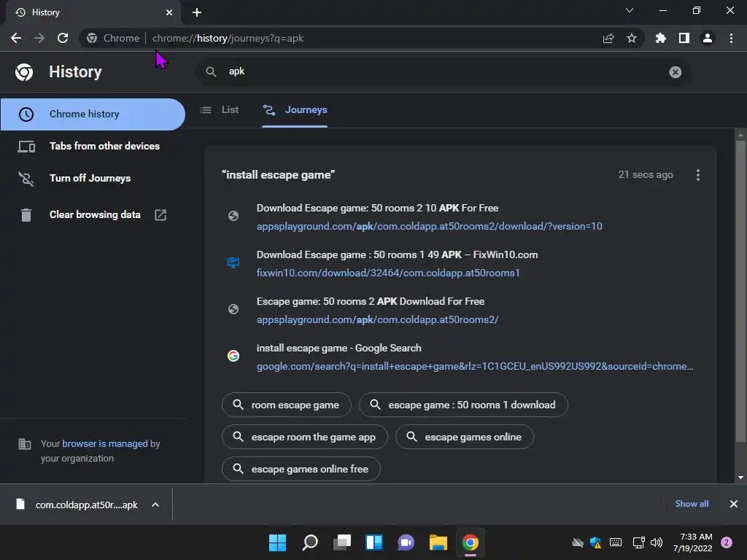The image size is (747, 560).
Task: Click the search magnifier in history search box
Action: tap(211, 72)
